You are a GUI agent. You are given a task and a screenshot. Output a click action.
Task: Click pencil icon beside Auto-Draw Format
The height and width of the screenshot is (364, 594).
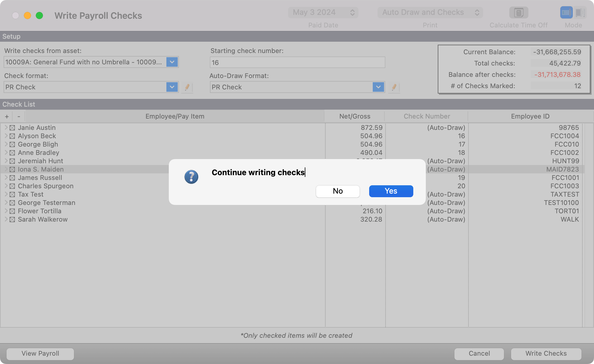pyautogui.click(x=394, y=87)
